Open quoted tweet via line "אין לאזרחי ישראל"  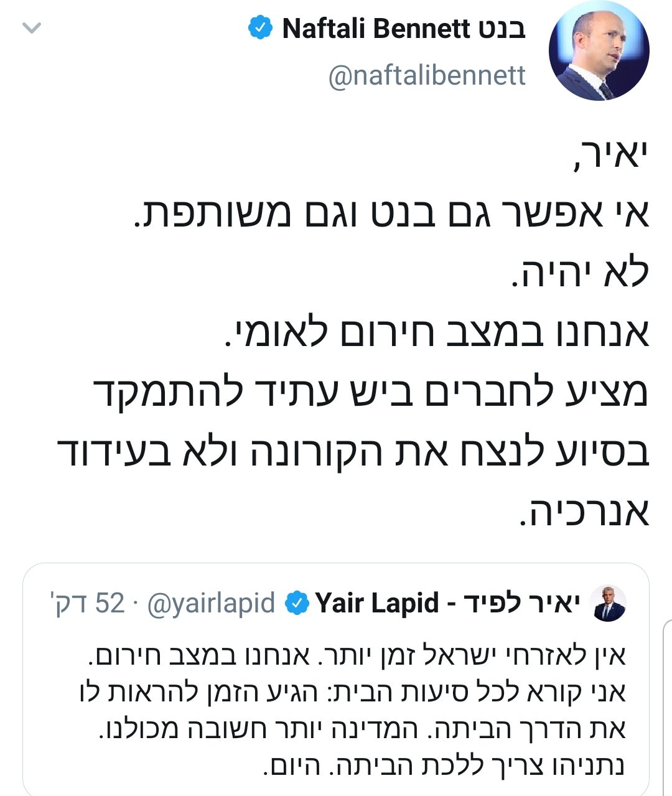pyautogui.click(x=355, y=655)
